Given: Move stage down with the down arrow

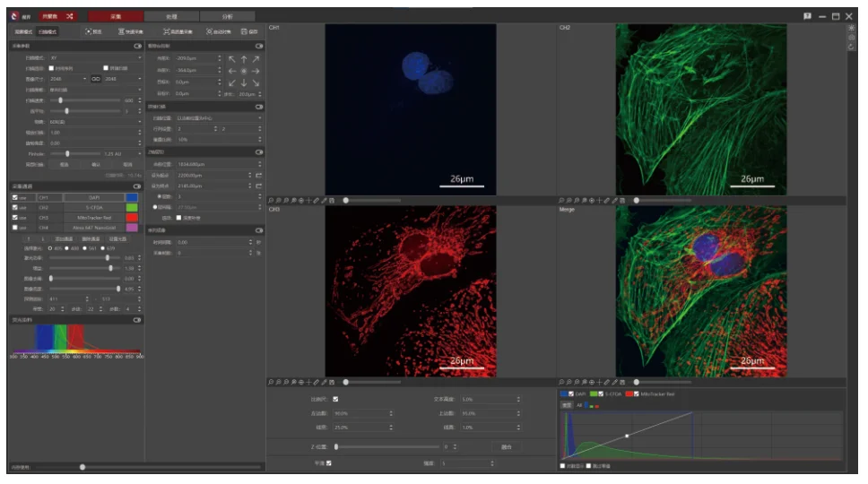Looking at the screenshot, I should coord(244,82).
